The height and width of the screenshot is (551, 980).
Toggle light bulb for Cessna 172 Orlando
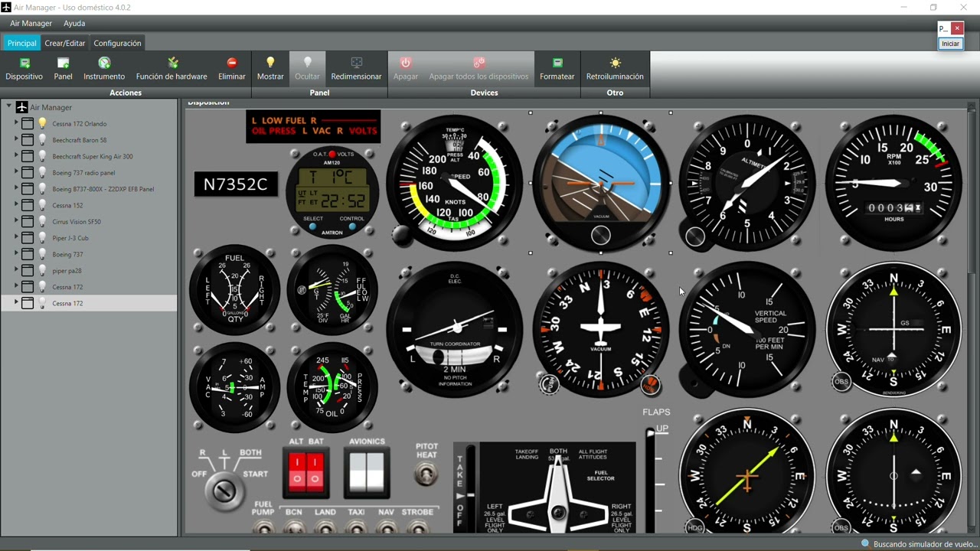[x=42, y=123]
